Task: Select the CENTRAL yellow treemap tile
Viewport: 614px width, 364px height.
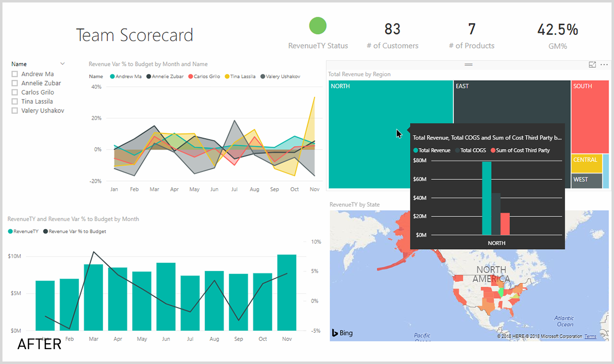Action: pyautogui.click(x=587, y=163)
